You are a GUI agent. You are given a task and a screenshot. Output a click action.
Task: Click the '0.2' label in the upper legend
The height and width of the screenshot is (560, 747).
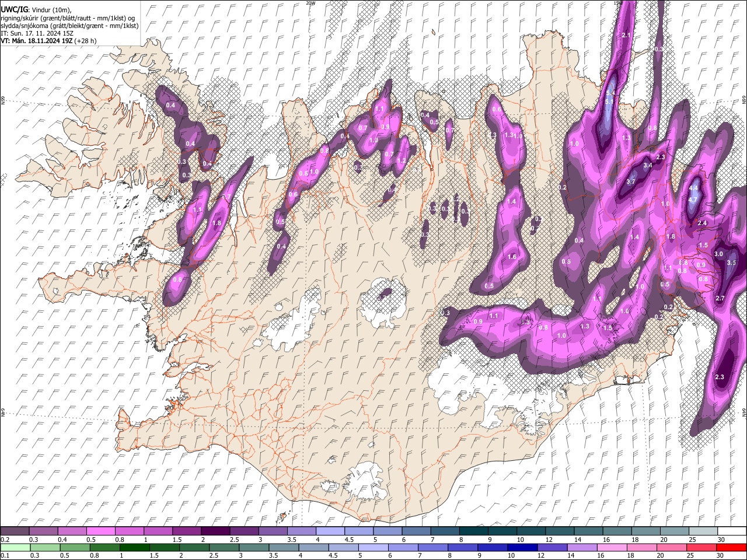pos(5,540)
